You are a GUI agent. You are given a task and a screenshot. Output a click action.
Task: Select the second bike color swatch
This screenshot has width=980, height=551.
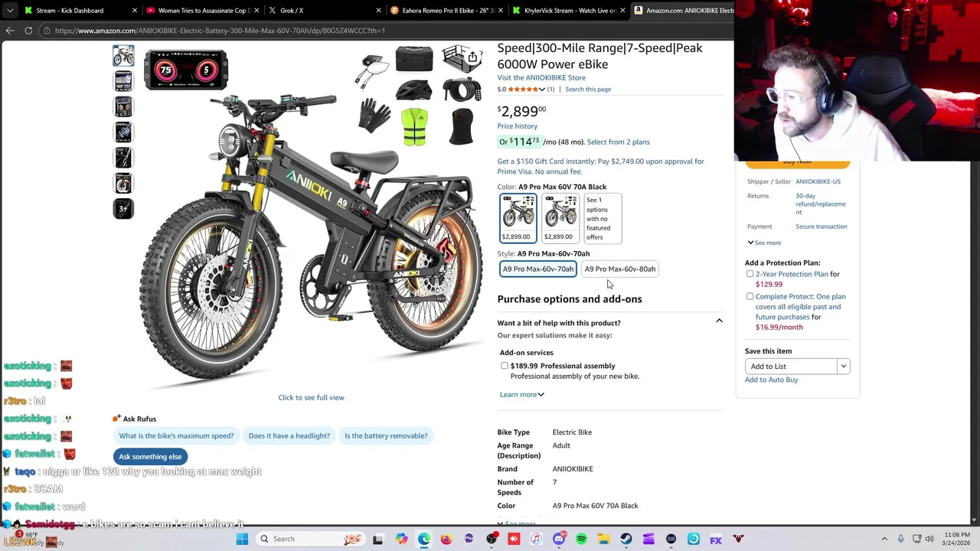tap(560, 218)
